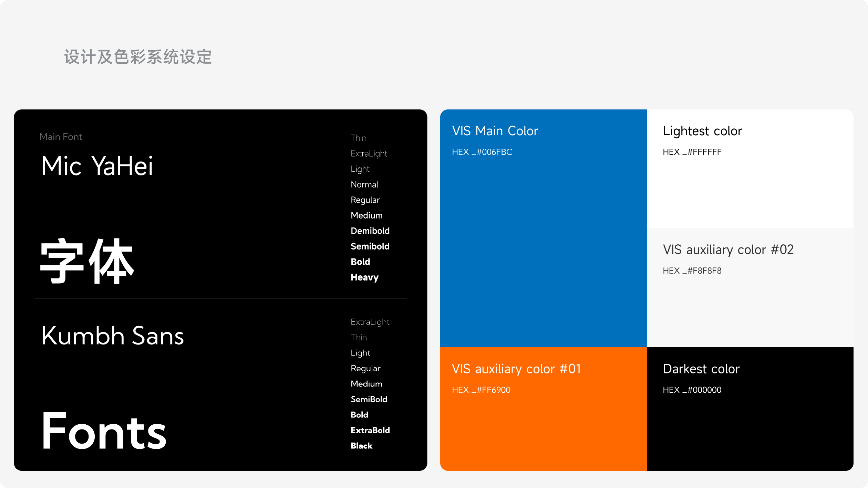Click the HEX _#006FBC text

click(482, 152)
